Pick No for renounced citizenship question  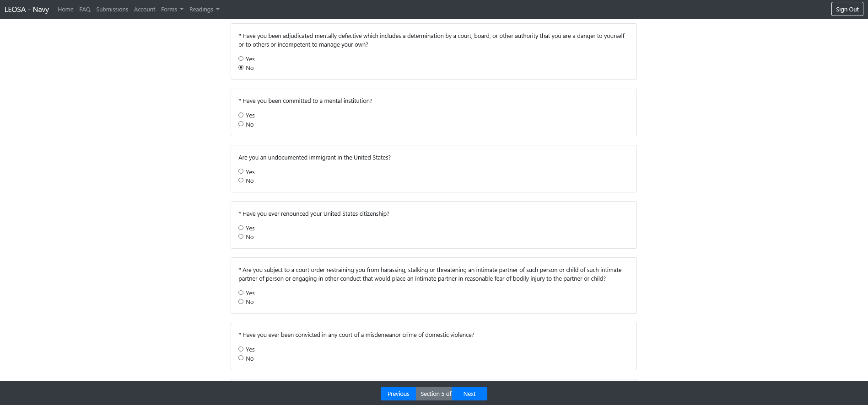241,237
